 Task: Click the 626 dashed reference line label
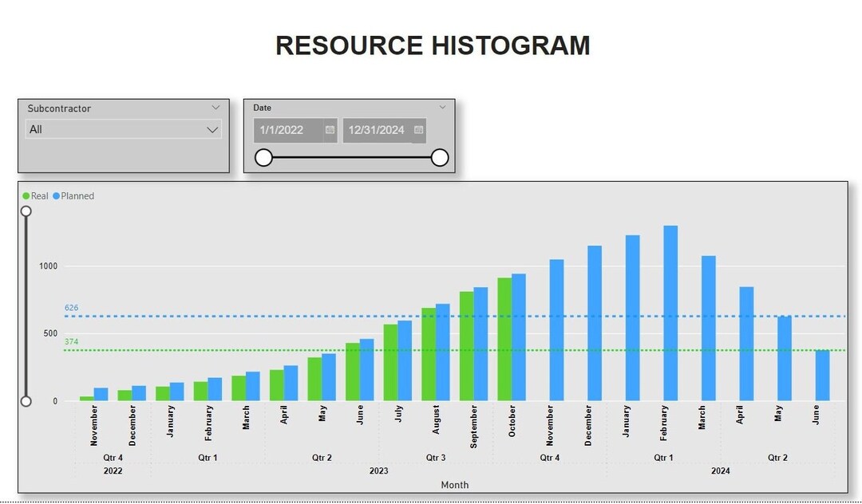click(x=70, y=306)
